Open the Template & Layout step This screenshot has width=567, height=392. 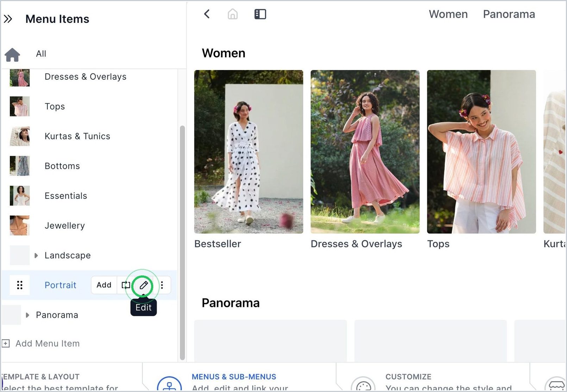[41, 377]
